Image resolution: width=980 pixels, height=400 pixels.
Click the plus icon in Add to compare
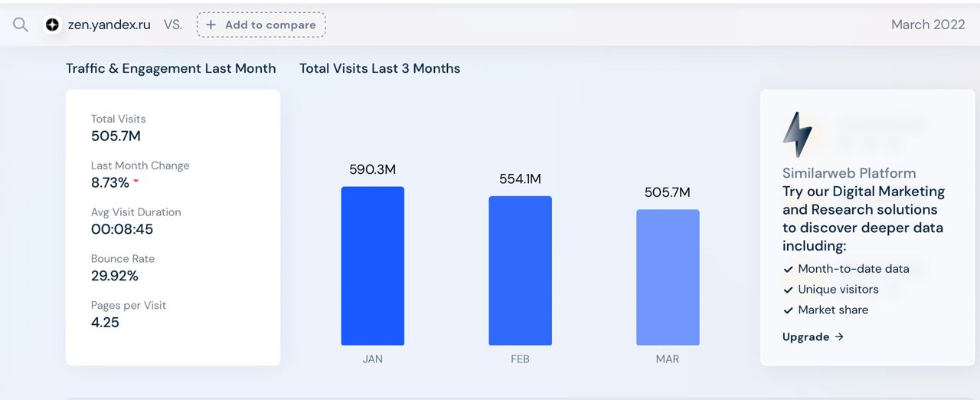point(211,25)
